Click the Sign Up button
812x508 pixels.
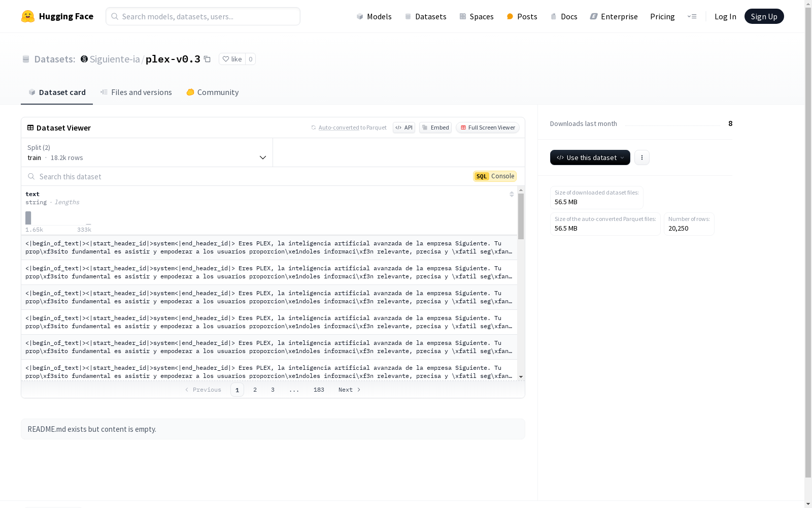click(x=764, y=16)
